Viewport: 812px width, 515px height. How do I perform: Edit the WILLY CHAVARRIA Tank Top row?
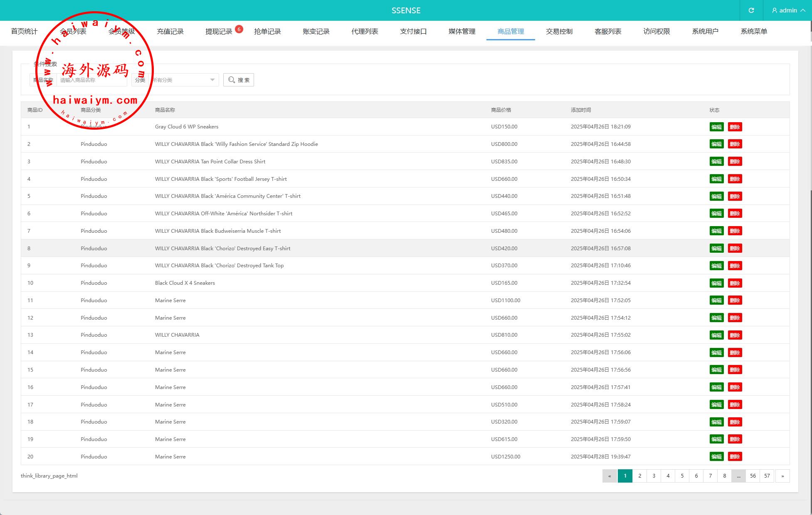click(716, 266)
